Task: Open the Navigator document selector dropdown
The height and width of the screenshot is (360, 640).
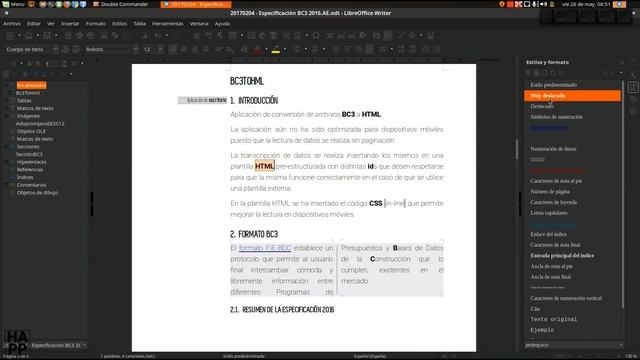Action: tap(46, 345)
